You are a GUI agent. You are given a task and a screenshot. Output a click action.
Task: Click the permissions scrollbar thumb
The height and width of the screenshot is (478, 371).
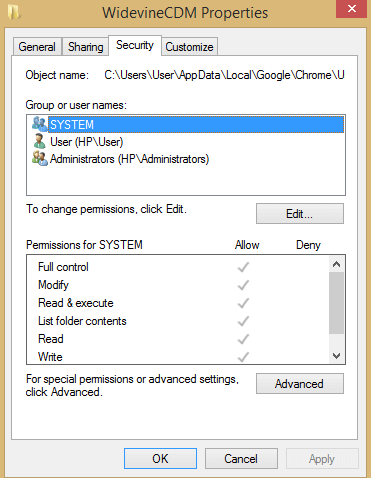click(x=336, y=303)
